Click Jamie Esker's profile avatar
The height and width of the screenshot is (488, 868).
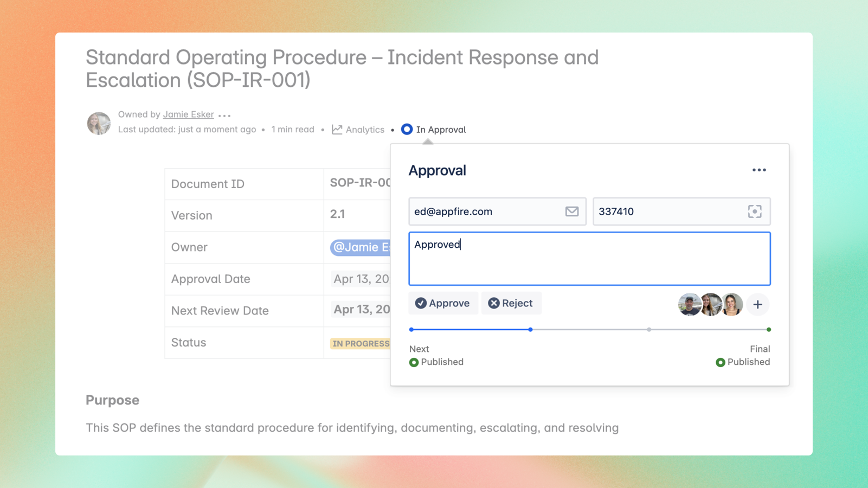99,123
